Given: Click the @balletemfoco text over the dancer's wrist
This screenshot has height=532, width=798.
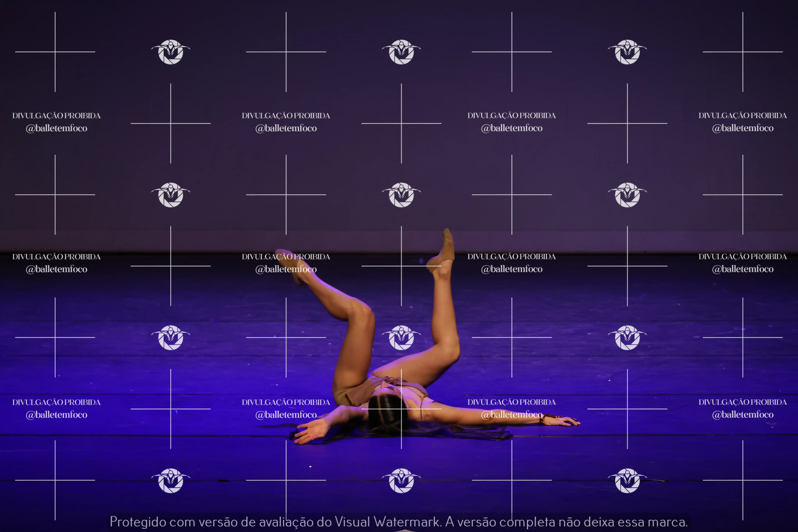Looking at the screenshot, I should pos(512,414).
